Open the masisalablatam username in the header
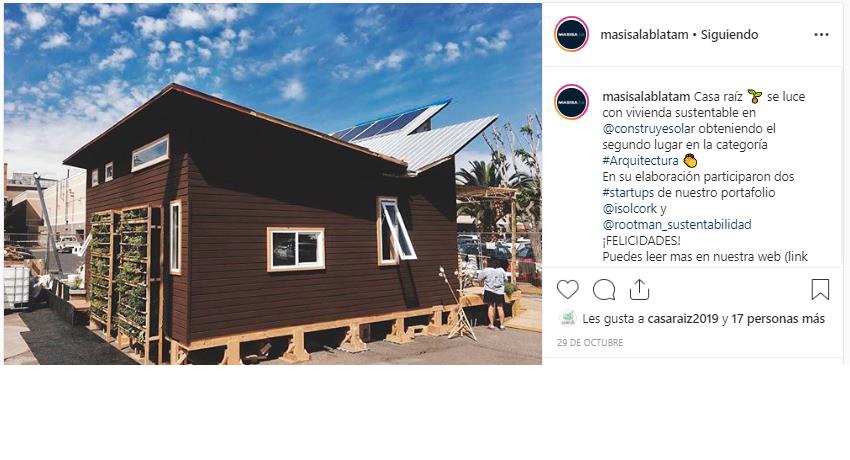This screenshot has width=850, height=460. 644,35
